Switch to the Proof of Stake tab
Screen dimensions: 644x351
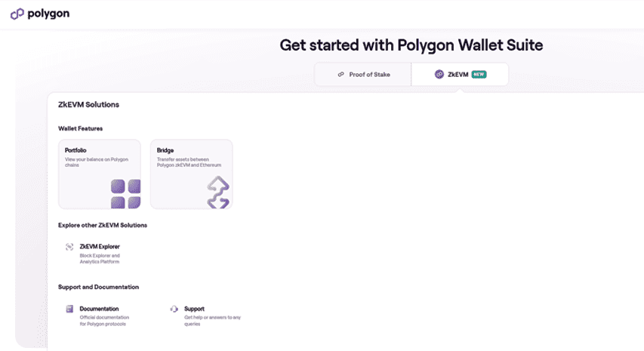[x=363, y=74]
